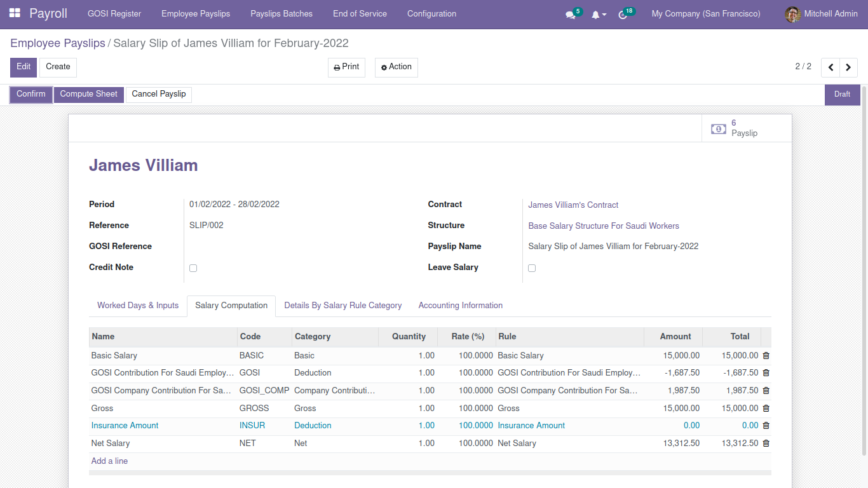Select Add a line in the table

tap(109, 461)
